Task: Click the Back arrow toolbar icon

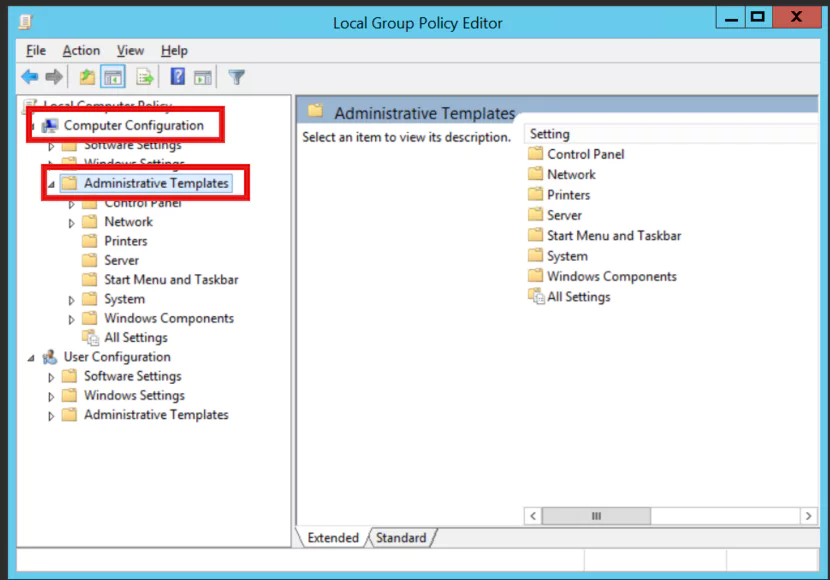Action: point(30,77)
